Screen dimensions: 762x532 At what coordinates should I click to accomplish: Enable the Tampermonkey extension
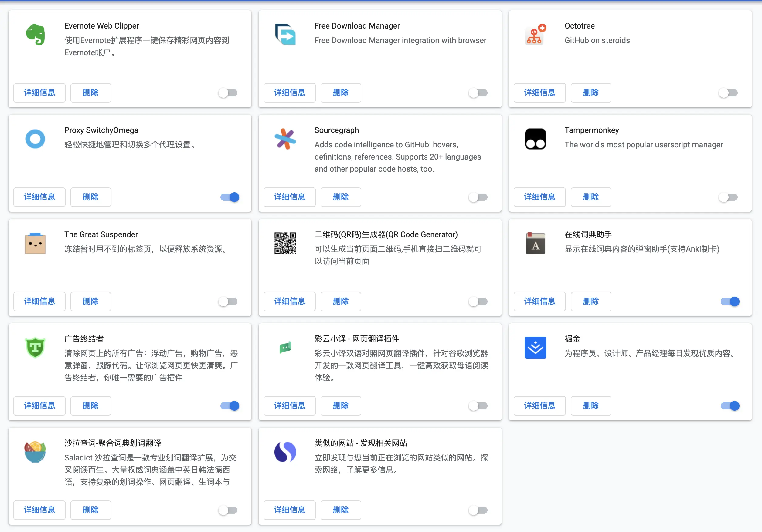pyautogui.click(x=728, y=197)
